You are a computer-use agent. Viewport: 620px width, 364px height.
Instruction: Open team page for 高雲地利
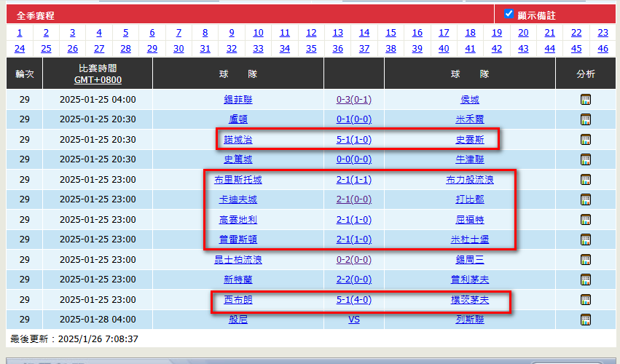coord(238,220)
